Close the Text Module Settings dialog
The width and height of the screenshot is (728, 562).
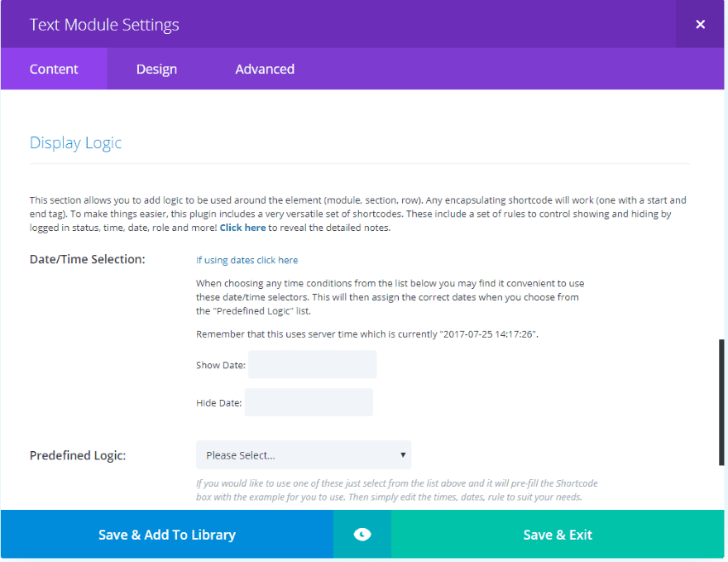(x=700, y=24)
